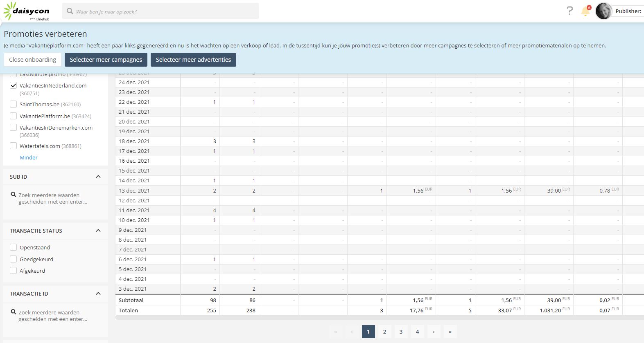Collapse the TRANSACTIE ID section
Viewport: 644px width, 343px height.
(x=98, y=294)
